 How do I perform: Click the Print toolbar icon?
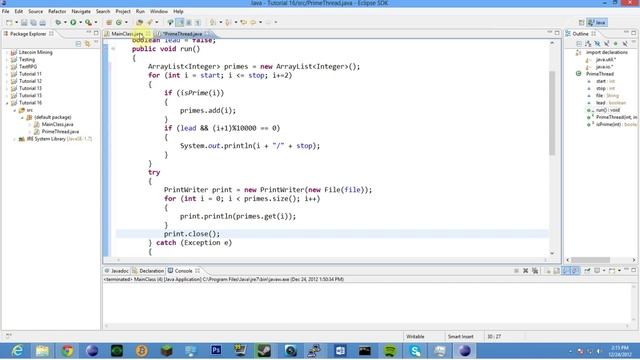(42, 22)
